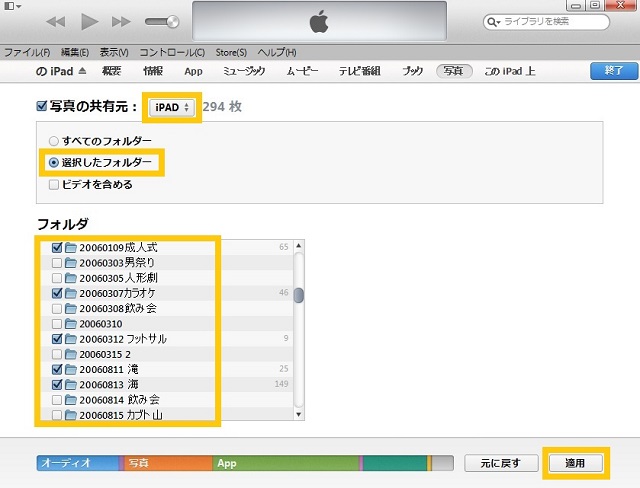
Task: Click the 20060307カラオケ folder icon
Action: tap(71, 293)
